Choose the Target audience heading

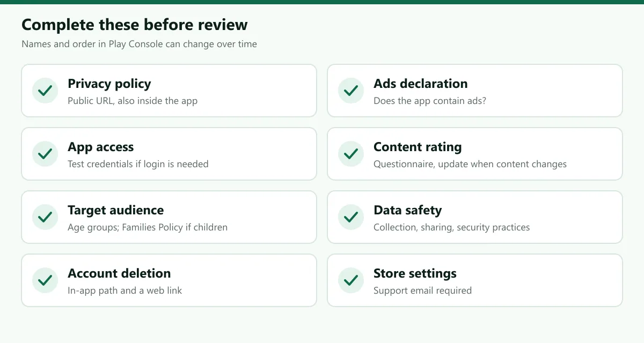tap(116, 210)
